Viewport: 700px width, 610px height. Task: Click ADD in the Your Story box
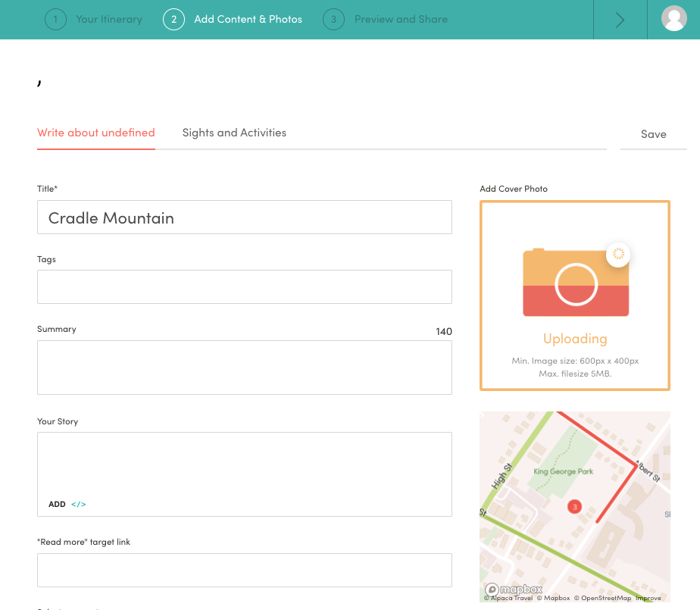57,504
